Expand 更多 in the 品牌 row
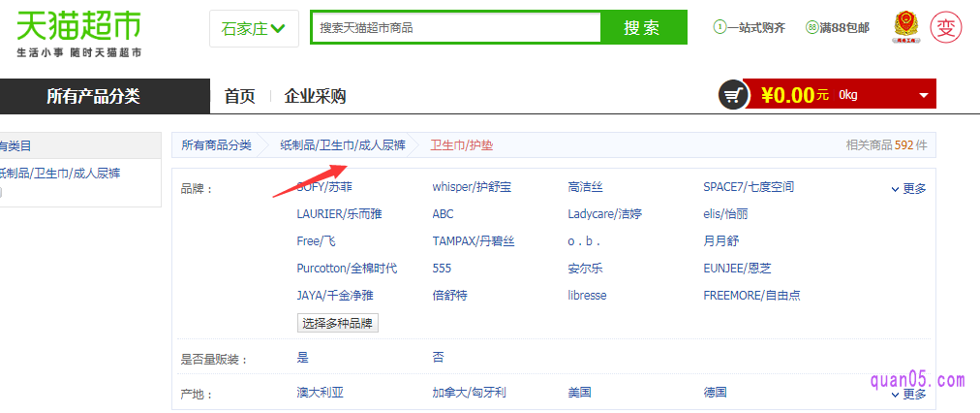 pyautogui.click(x=908, y=189)
